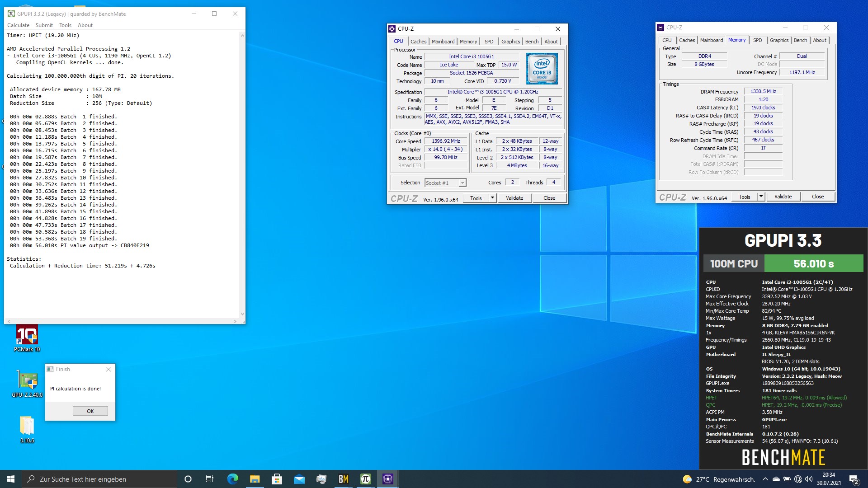Switch to CPU tab in right CPU-Z
Viewport: 868px width, 488px height.
(x=667, y=40)
